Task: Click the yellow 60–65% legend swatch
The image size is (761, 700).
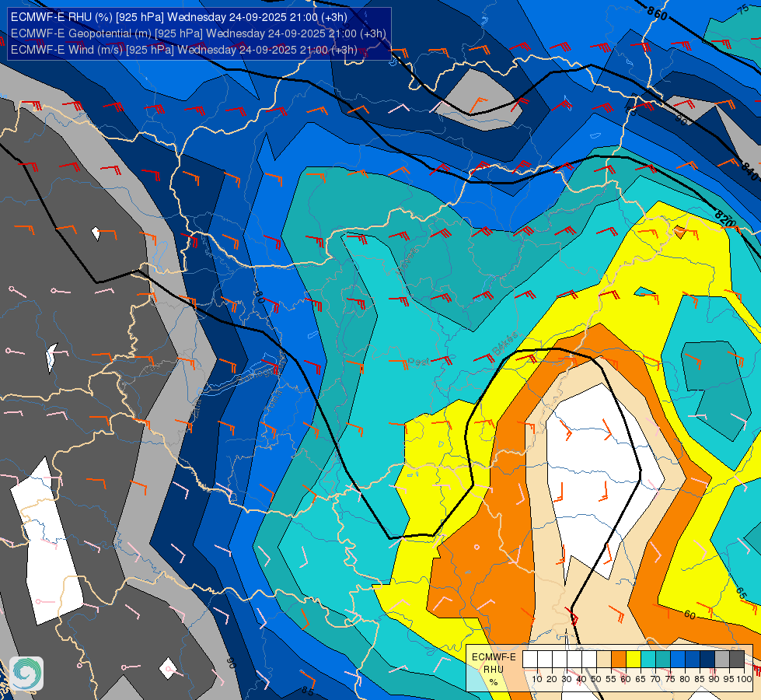Action: (x=633, y=660)
